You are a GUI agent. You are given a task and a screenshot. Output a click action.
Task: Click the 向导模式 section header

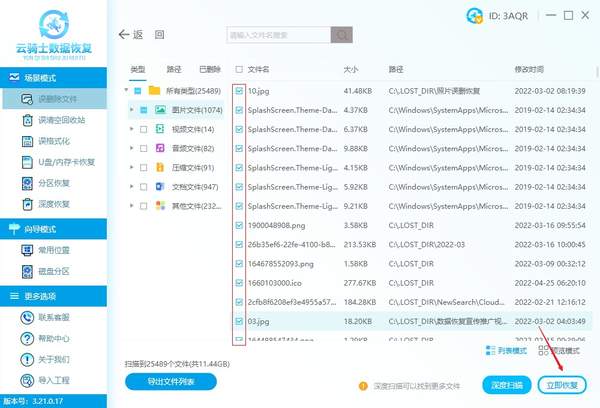pos(54,229)
